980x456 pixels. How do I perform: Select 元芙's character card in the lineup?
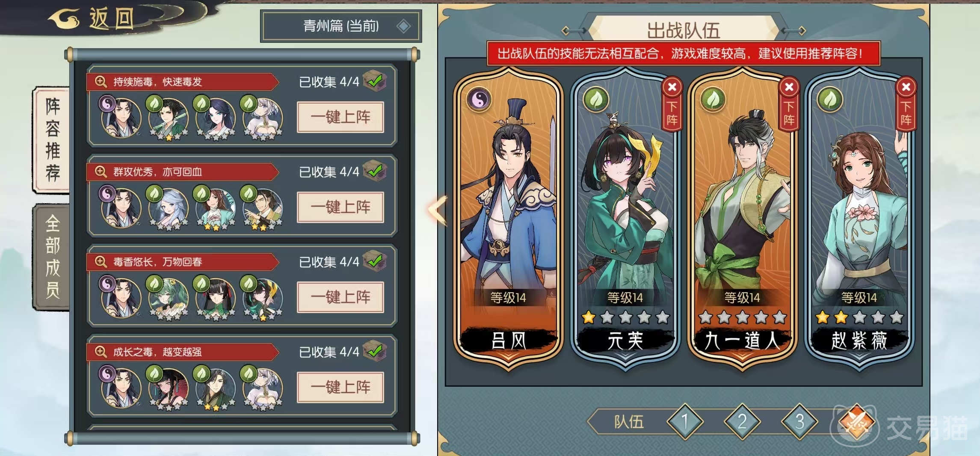625,218
